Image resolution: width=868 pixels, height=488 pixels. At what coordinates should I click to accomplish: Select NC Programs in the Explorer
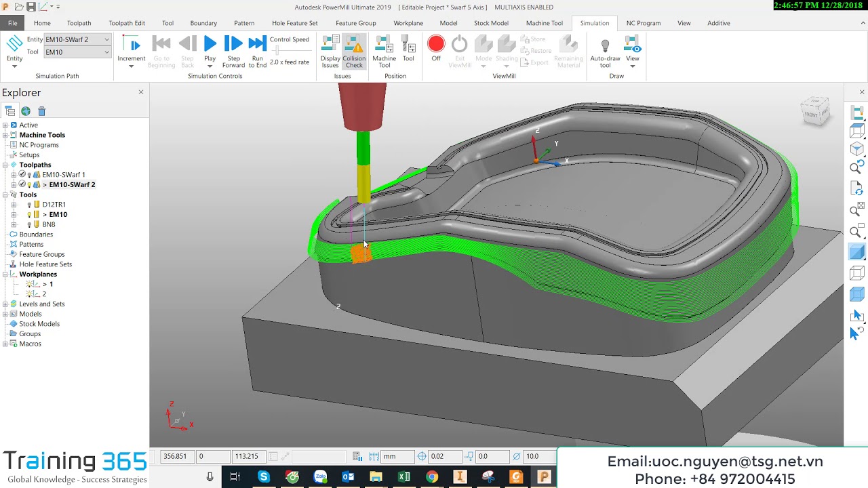coord(39,145)
